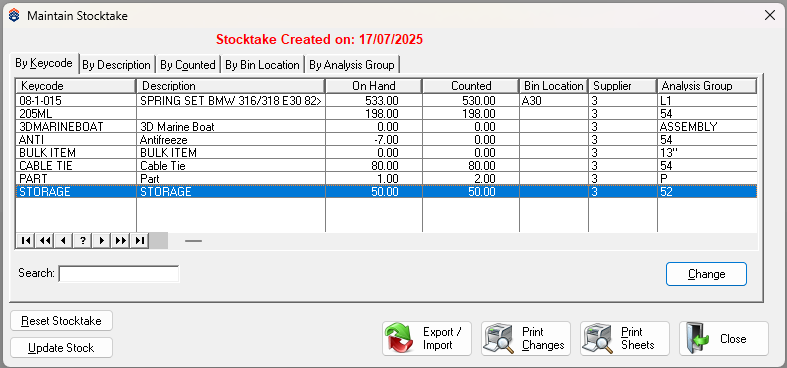Click the Analysis Group column header
The height and width of the screenshot is (368, 787).
pyautogui.click(x=707, y=86)
